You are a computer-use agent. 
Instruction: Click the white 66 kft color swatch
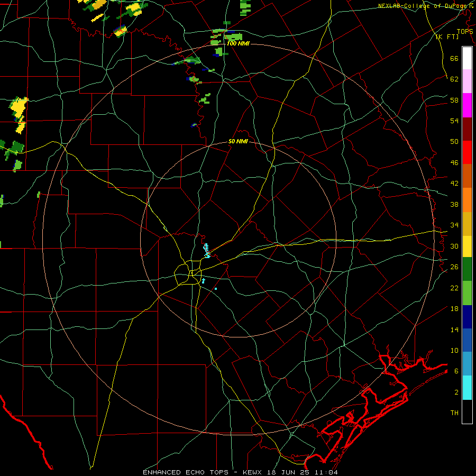pyautogui.click(x=467, y=58)
